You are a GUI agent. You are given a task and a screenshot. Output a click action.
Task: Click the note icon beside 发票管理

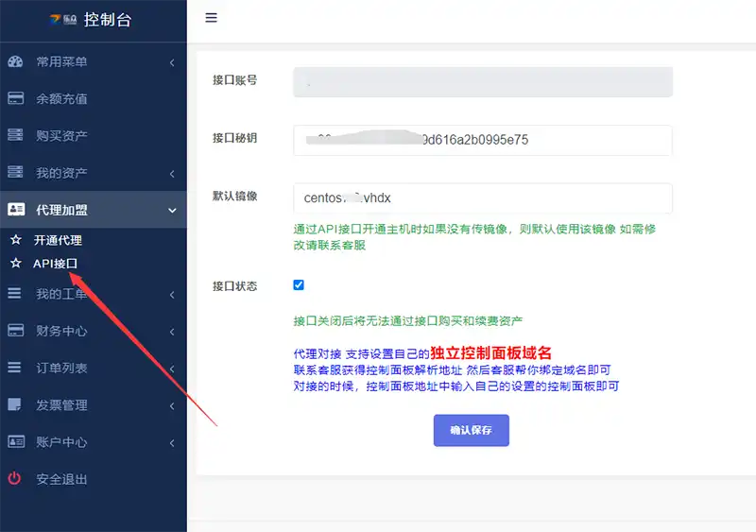pyautogui.click(x=15, y=405)
